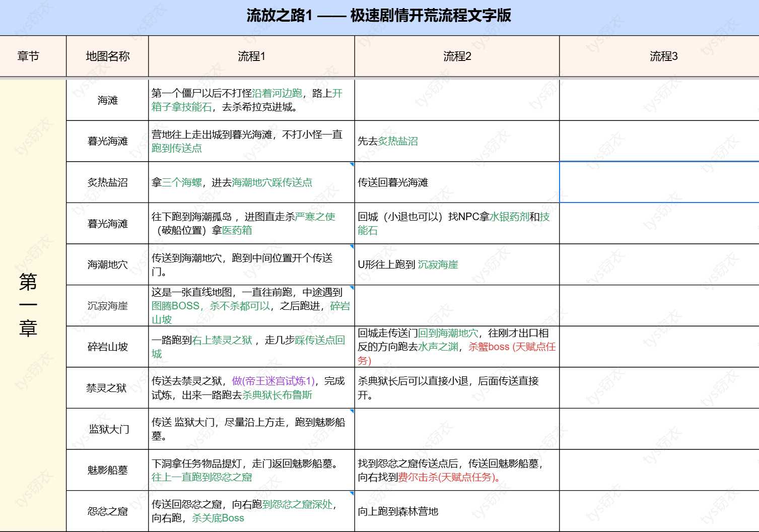Select the 传送回暮光海滩 cell
The height and width of the screenshot is (532, 759).
[457, 182]
